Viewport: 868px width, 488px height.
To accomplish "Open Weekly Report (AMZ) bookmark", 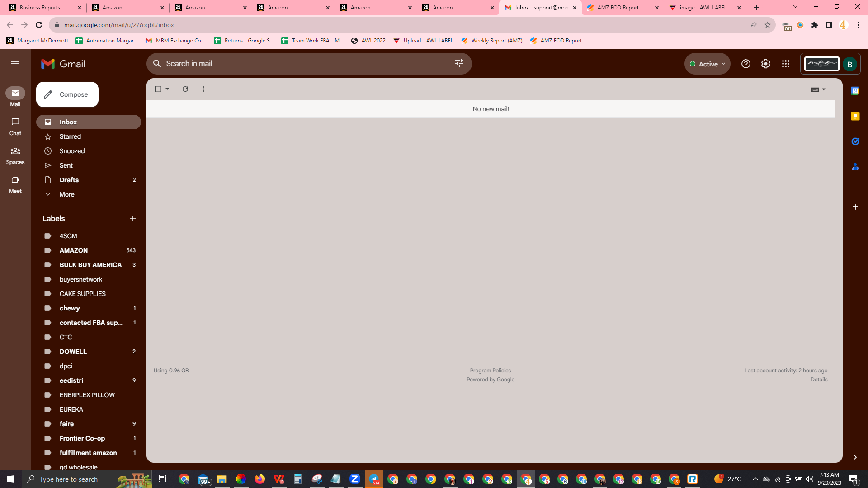I will click(x=492, y=41).
